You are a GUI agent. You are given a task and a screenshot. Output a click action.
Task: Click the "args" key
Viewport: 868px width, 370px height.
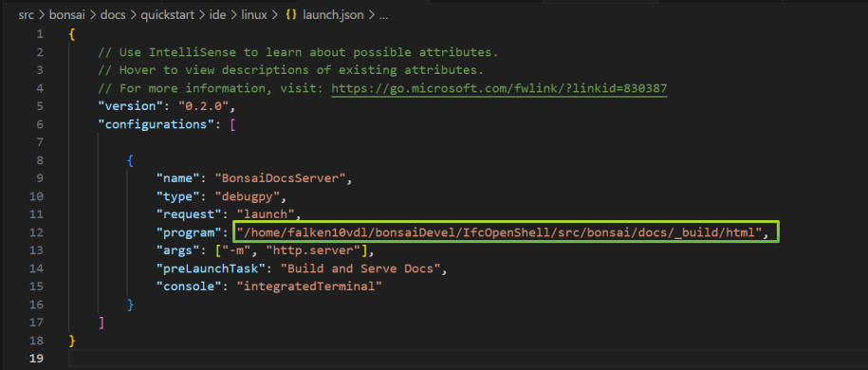pos(178,250)
